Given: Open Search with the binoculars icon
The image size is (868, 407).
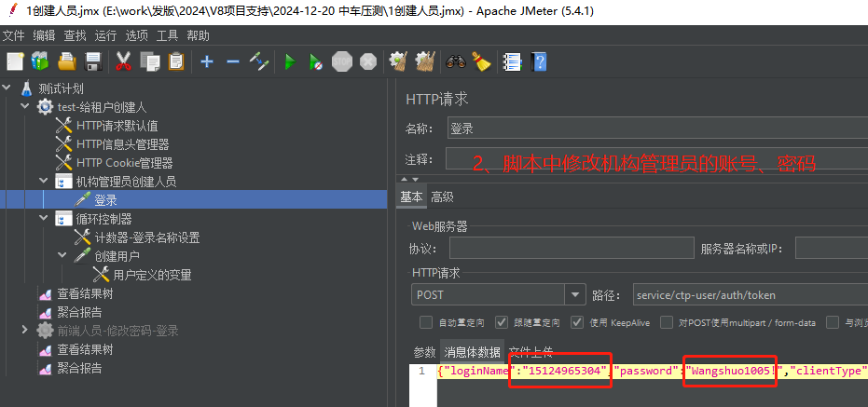Looking at the screenshot, I should pyautogui.click(x=456, y=61).
